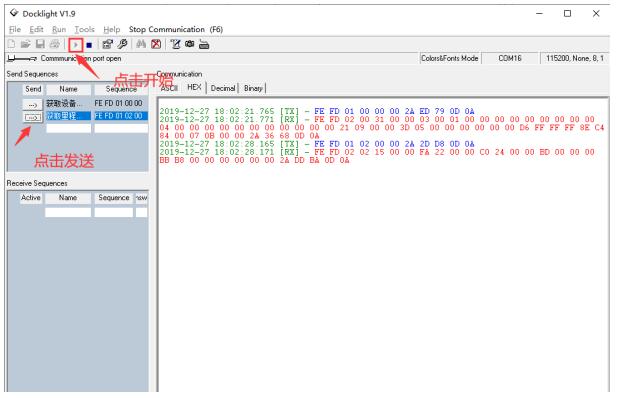Click send arrow for the highlighted second sequence
This screenshot has height=398, width=618.
[x=32, y=117]
